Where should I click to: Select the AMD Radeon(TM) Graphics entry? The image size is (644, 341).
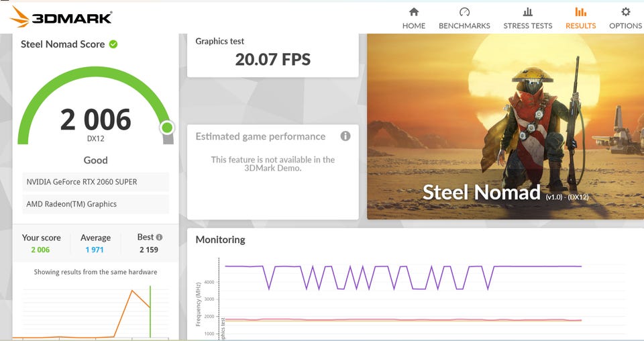click(x=95, y=204)
